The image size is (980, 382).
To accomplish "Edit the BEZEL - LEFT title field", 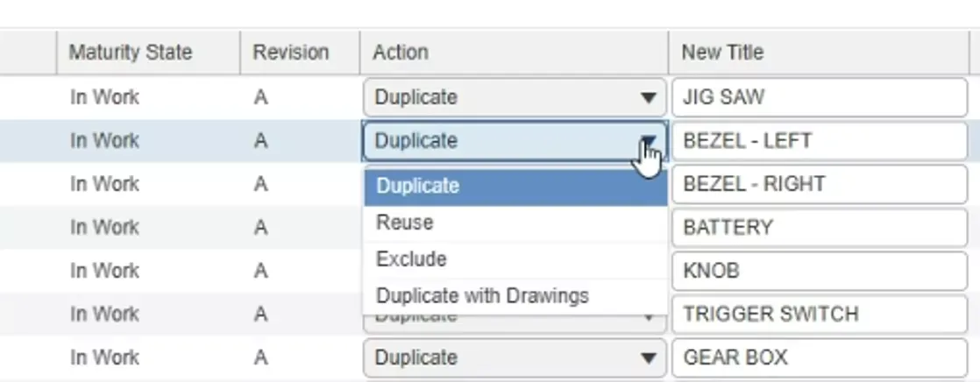I will pos(820,141).
